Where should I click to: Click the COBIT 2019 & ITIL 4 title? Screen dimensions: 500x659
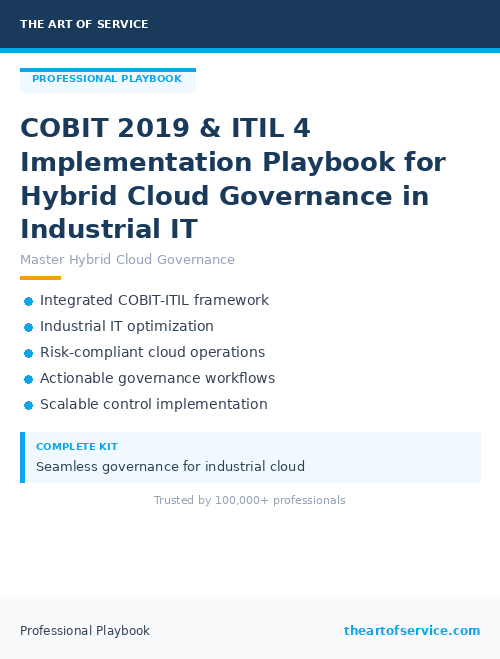(x=233, y=178)
